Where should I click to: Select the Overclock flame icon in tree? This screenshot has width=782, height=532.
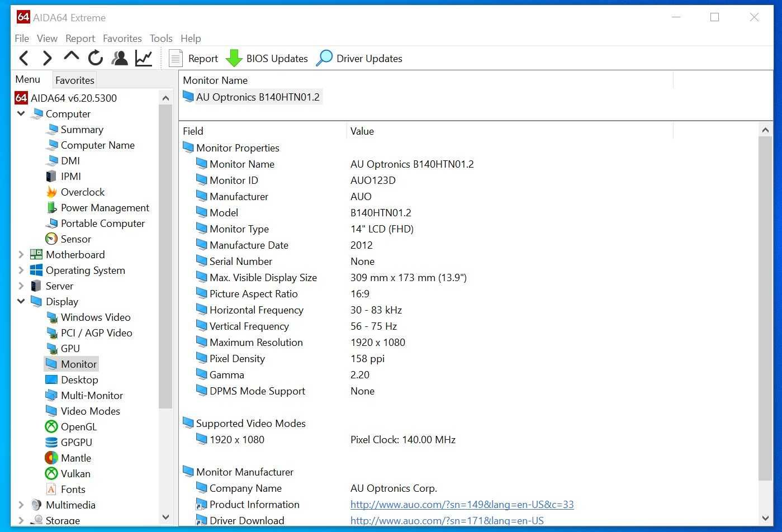(51, 192)
